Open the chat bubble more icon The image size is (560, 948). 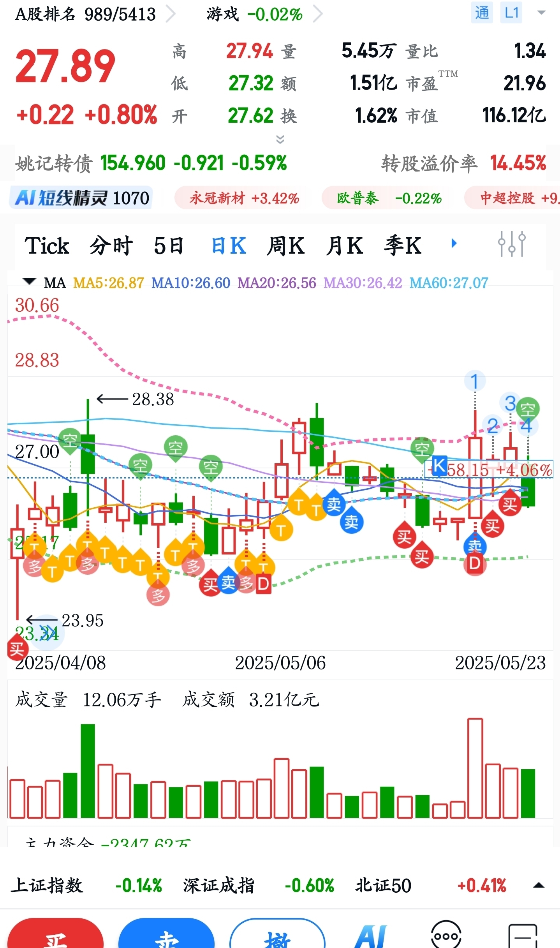[446, 934]
